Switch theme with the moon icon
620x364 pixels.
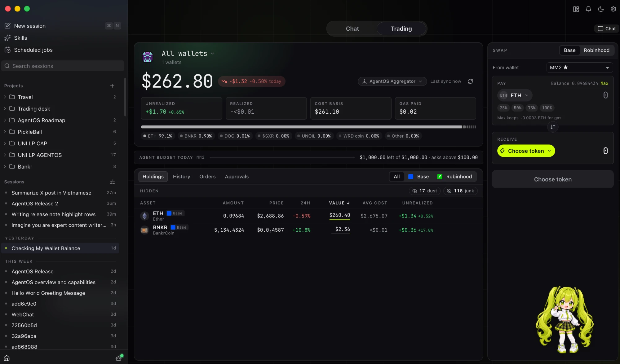pyautogui.click(x=601, y=9)
